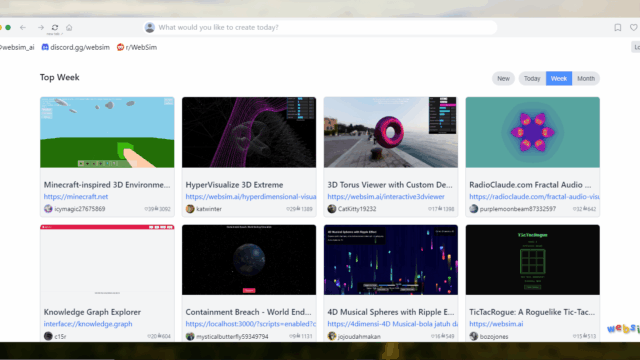Open the HyperVisualize 3D Extreme thumbnail
The image size is (640, 360).
click(x=249, y=132)
